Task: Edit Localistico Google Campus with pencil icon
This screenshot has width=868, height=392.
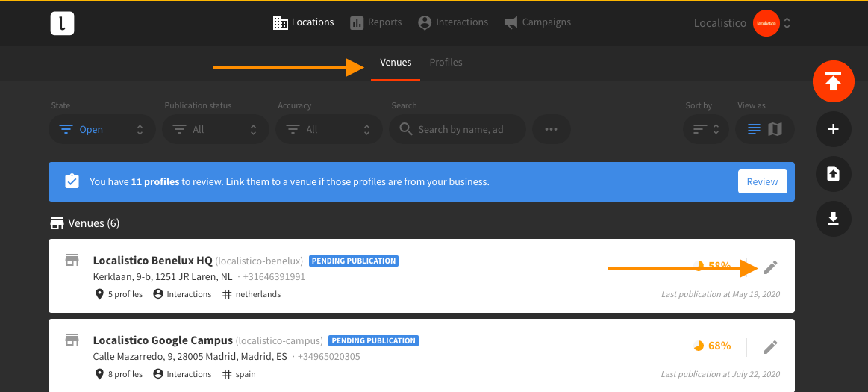Action: pyautogui.click(x=770, y=347)
